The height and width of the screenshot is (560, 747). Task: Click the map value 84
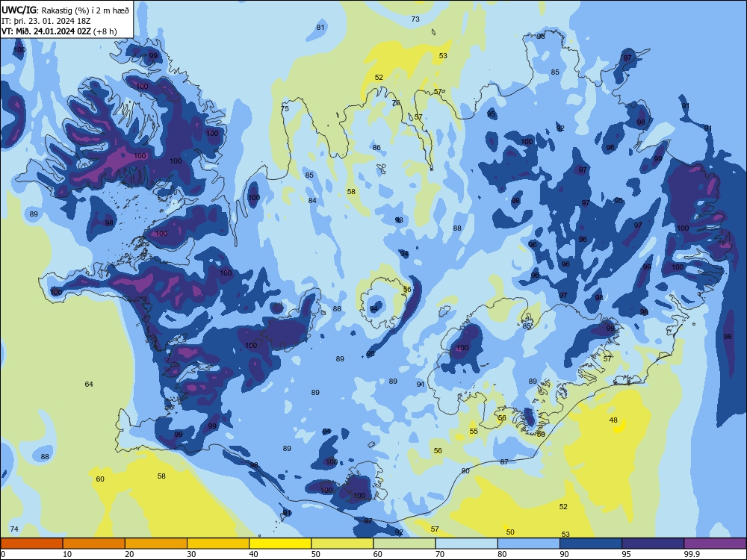click(312, 200)
